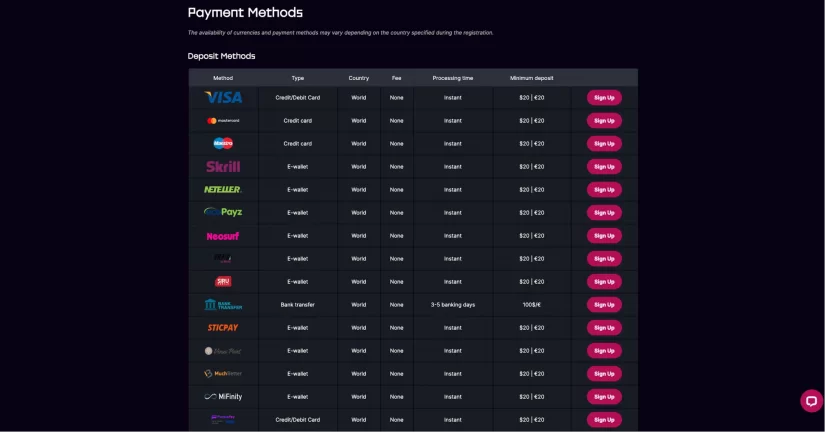Select the MiFinity logo
The width and height of the screenshot is (825, 432).
click(x=223, y=396)
